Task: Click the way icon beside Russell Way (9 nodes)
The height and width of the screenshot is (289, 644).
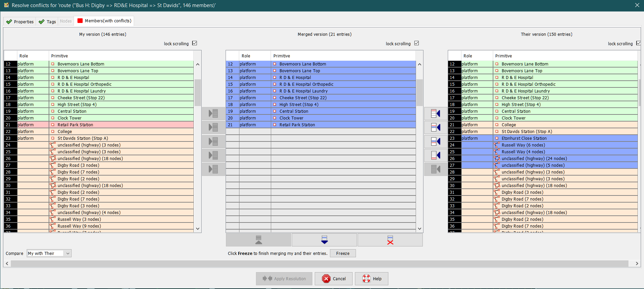Action: click(53, 226)
